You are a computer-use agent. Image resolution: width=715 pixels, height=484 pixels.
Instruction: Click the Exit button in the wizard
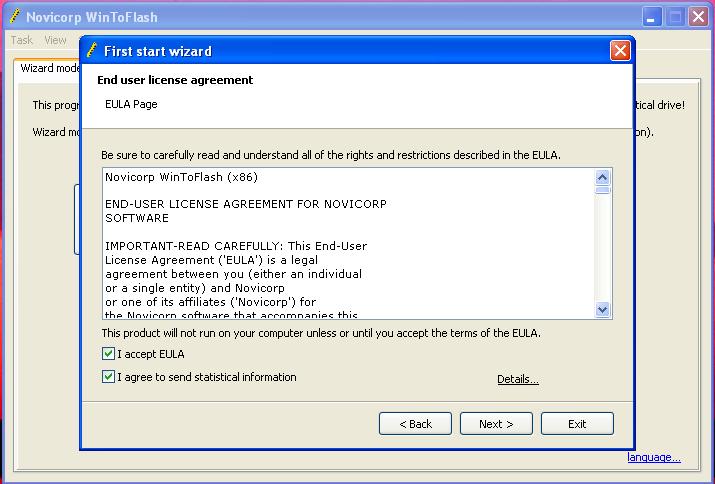pos(577,424)
